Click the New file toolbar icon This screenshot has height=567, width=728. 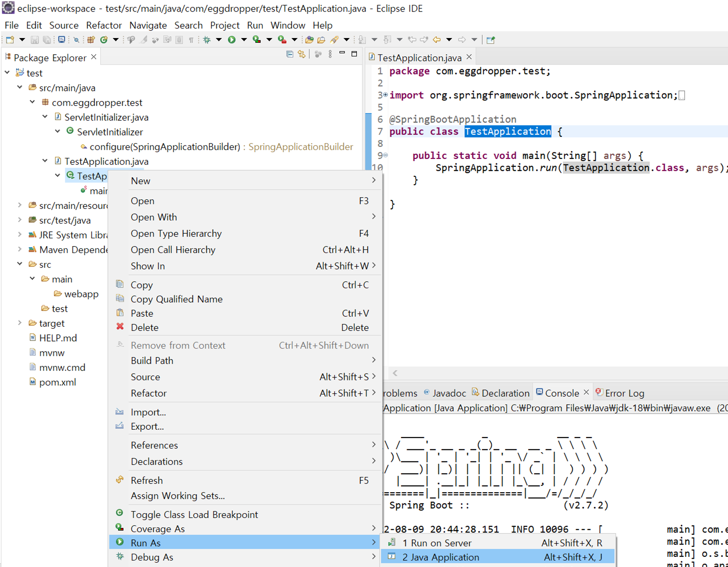point(10,40)
